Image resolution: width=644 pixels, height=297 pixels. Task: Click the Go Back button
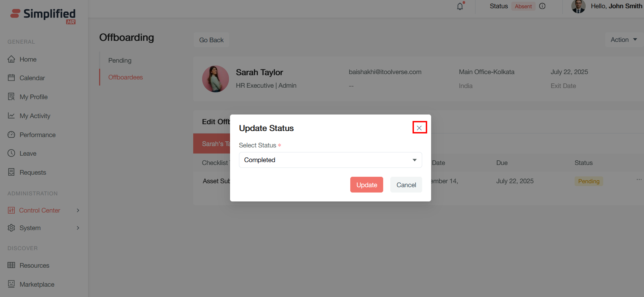pyautogui.click(x=211, y=40)
